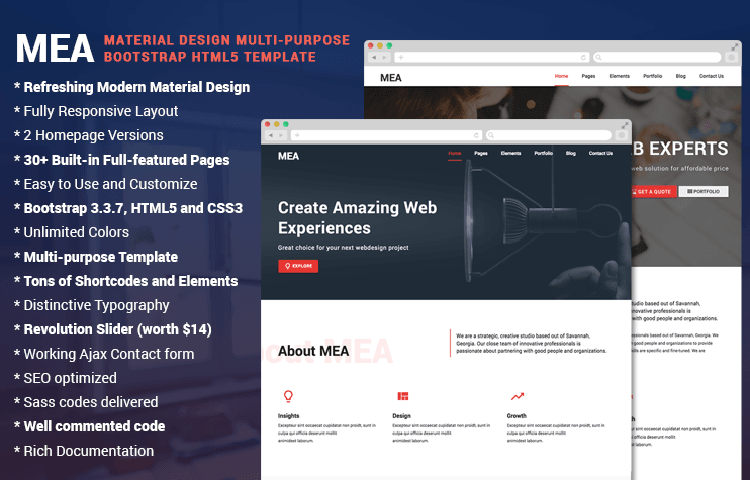Click the rear browser address bar

click(x=492, y=57)
